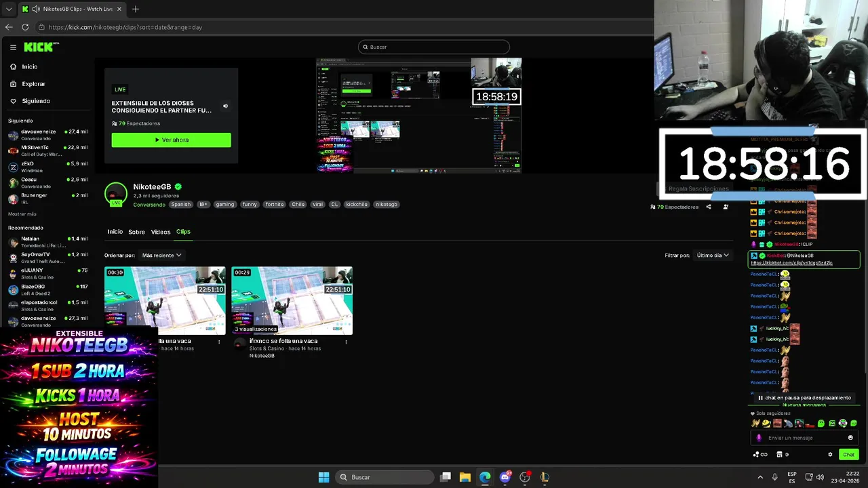Click the last green quick emote
The height and width of the screenshot is (488, 868).
[x=854, y=424]
